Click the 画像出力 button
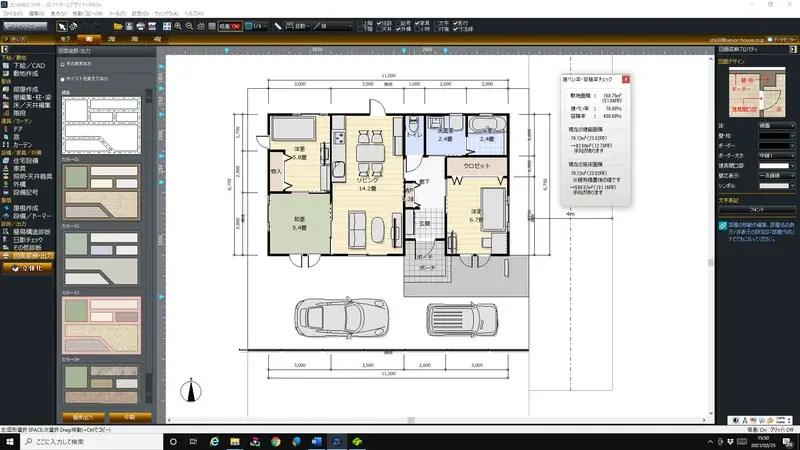The width and height of the screenshot is (800, 450). pos(83,417)
